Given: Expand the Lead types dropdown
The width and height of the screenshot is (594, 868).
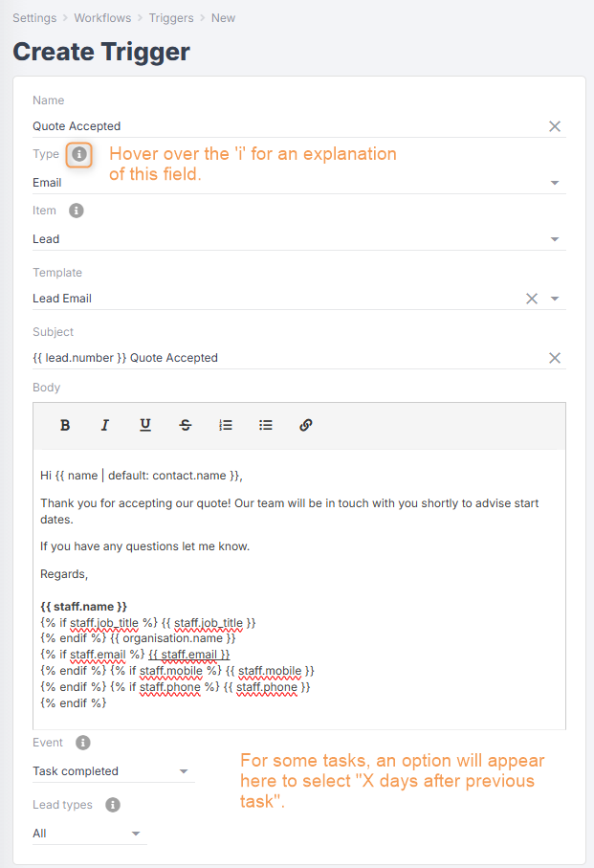Looking at the screenshot, I should click(136, 834).
